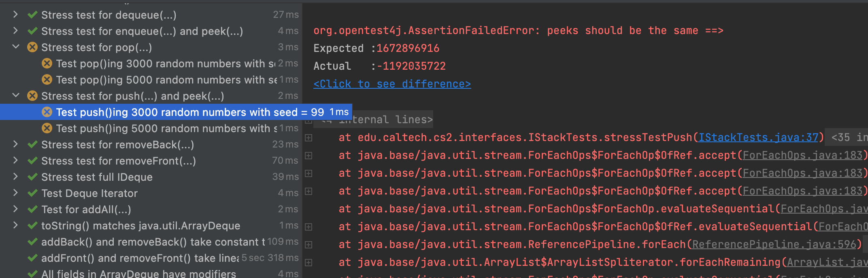Viewport: 868px width, 278px height.
Task: Click failed icon beside Stress test for push(...) and peek(...)
Action: pos(32,96)
